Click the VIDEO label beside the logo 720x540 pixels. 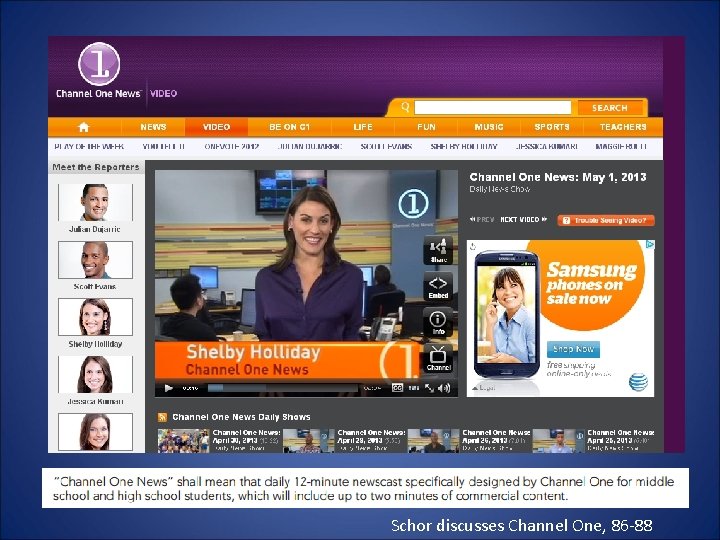point(163,94)
